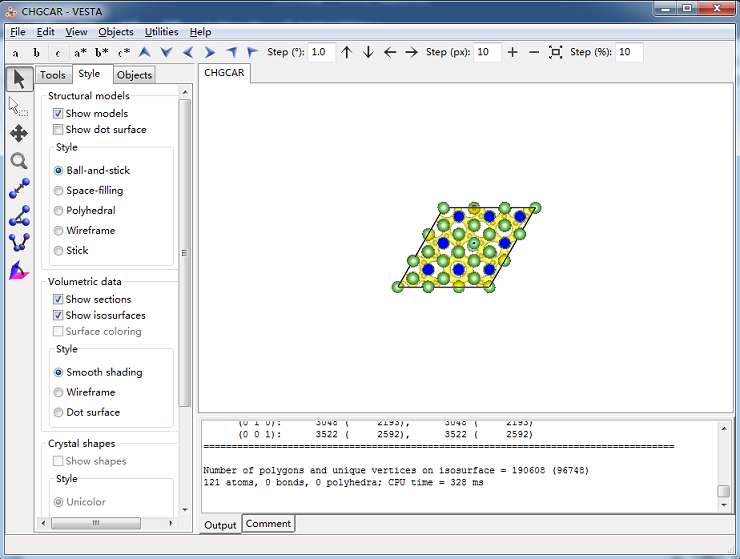The image size is (740, 559).
Task: Click the Step (px) input field
Action: pyautogui.click(x=487, y=52)
